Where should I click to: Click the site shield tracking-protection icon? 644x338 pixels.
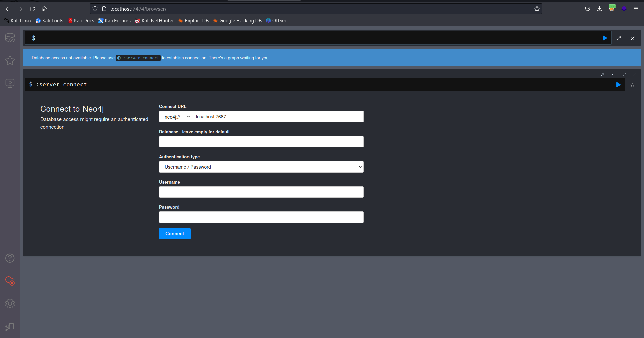(x=95, y=9)
